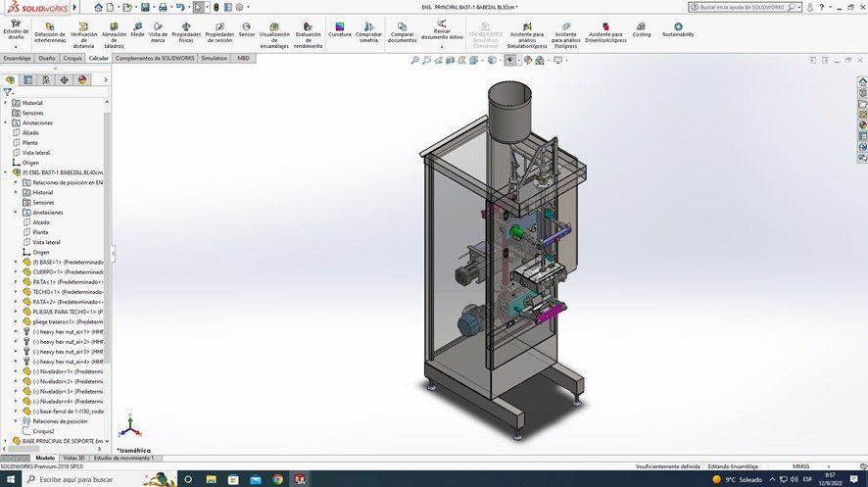Open the MBD ribbon tab
Viewport: 868px width, 487px height.
pyautogui.click(x=244, y=58)
